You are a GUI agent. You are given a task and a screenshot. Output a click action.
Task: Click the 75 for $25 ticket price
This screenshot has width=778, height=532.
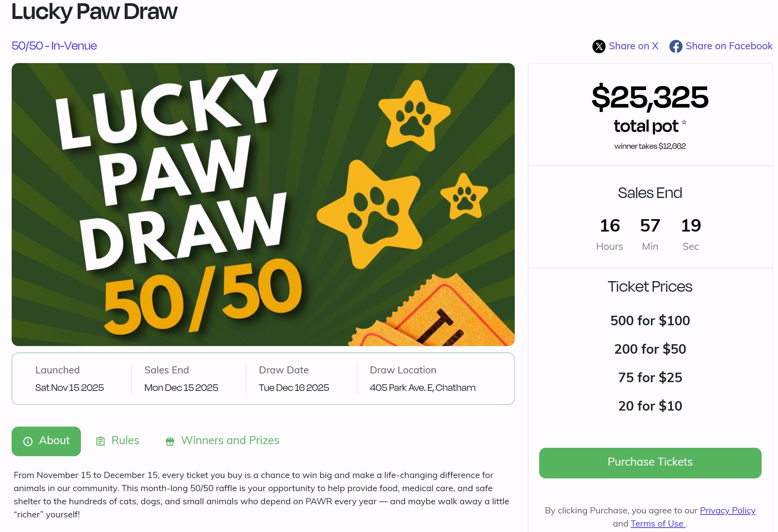coord(650,377)
